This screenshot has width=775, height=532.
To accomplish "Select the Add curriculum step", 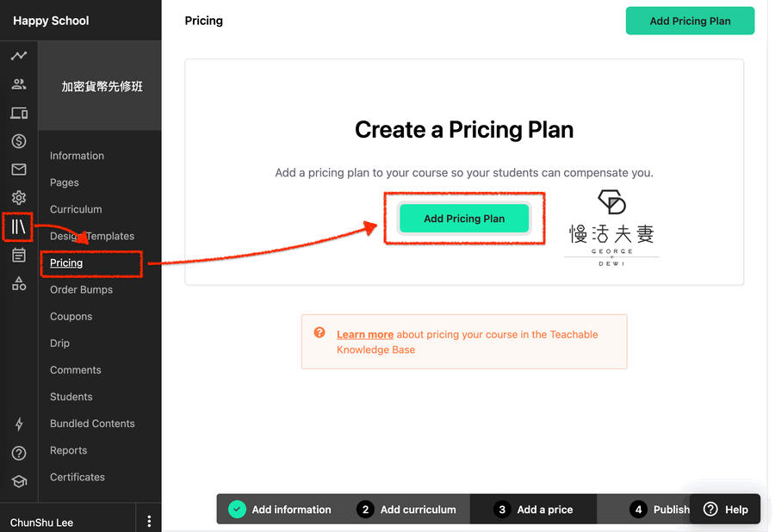I will coord(406,510).
